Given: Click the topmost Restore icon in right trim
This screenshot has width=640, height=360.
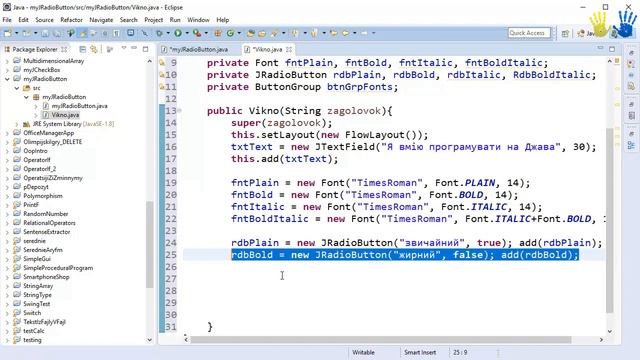Looking at the screenshot, I should click(x=631, y=52).
